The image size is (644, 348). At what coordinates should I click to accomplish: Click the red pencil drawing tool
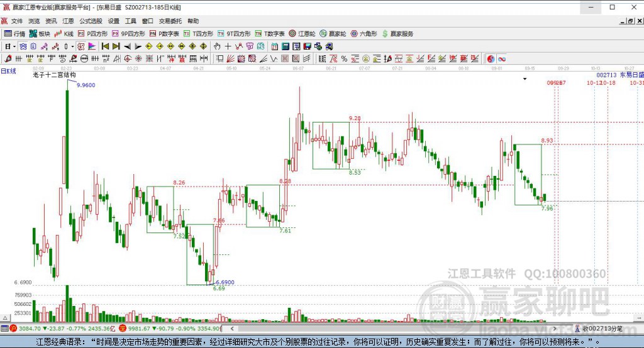point(8,58)
